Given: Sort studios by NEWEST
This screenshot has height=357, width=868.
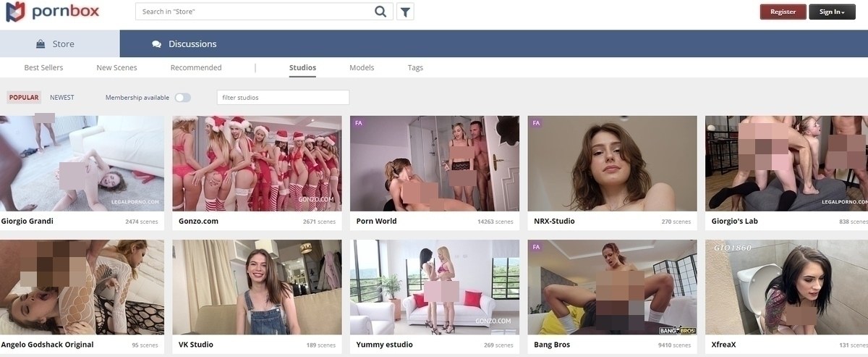Looking at the screenshot, I should click(62, 97).
